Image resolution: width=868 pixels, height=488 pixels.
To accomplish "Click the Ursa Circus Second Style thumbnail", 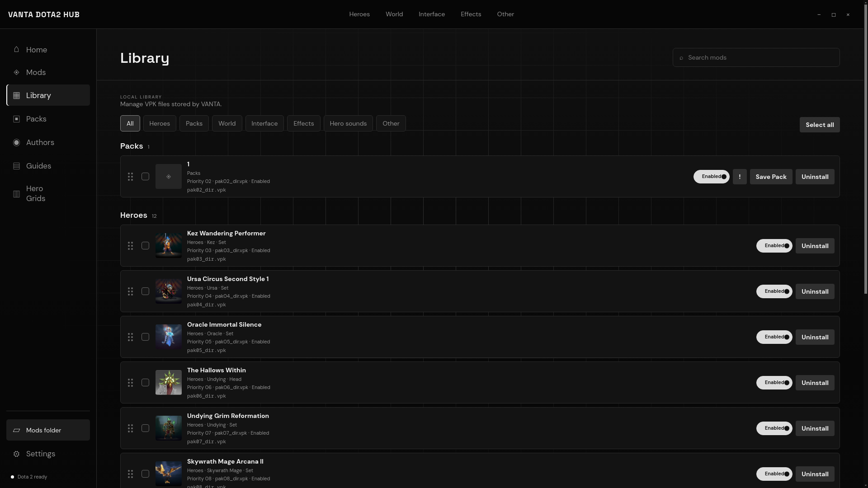I will pos(169,291).
